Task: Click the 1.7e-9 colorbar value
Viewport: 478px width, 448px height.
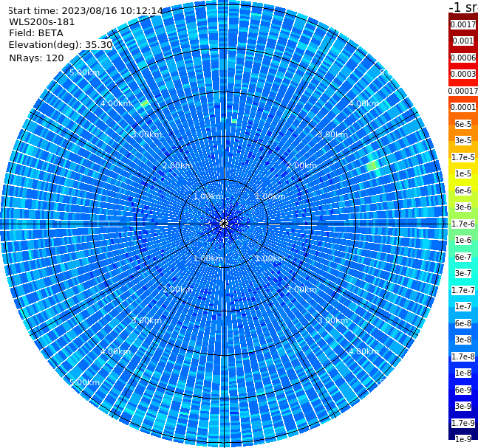Action: 463,423
